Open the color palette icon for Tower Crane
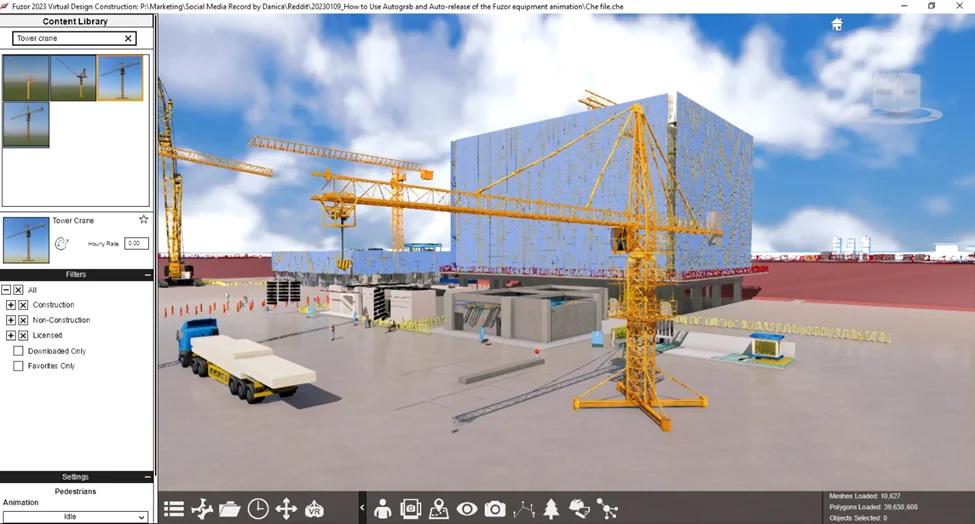The height and width of the screenshot is (524, 975). (61, 244)
